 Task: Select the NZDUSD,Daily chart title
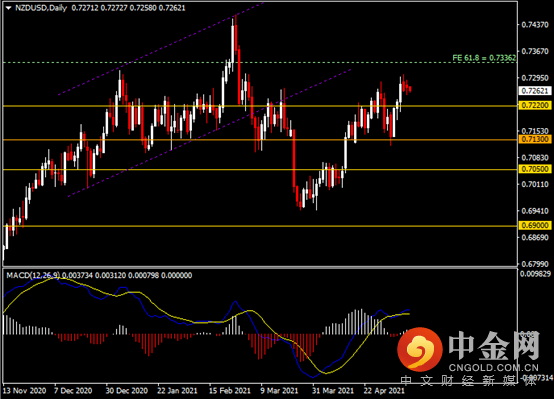(41, 8)
